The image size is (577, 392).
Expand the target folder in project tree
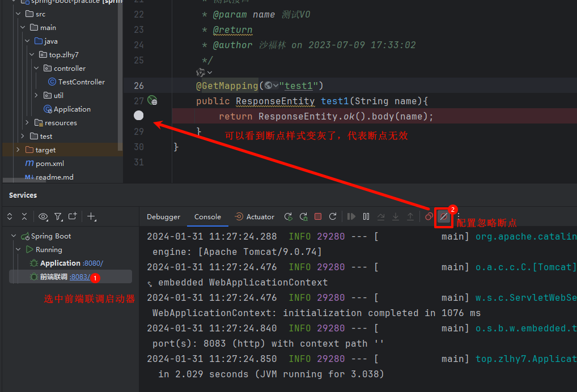click(18, 150)
